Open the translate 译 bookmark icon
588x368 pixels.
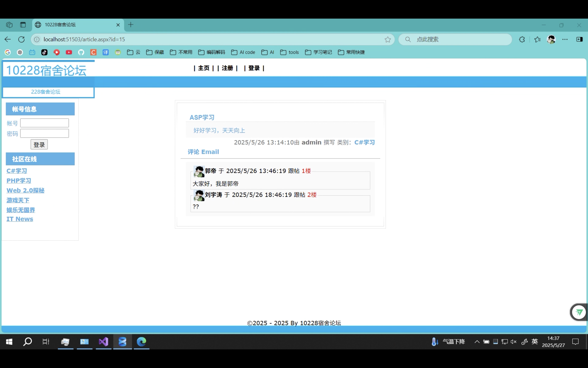tap(106, 52)
